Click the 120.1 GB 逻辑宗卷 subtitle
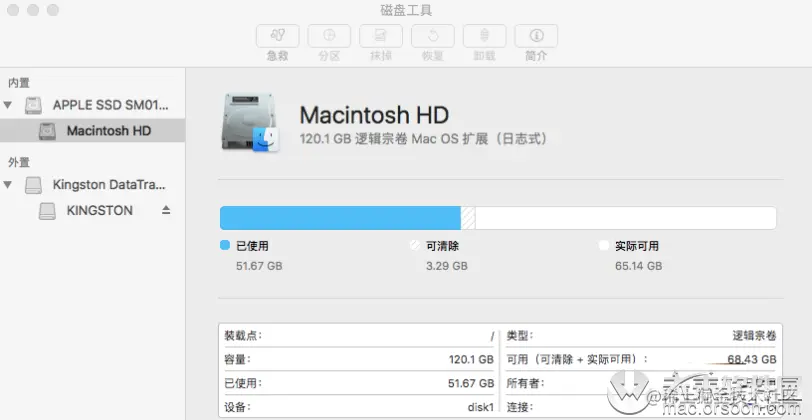The height and width of the screenshot is (420, 812). (x=424, y=139)
